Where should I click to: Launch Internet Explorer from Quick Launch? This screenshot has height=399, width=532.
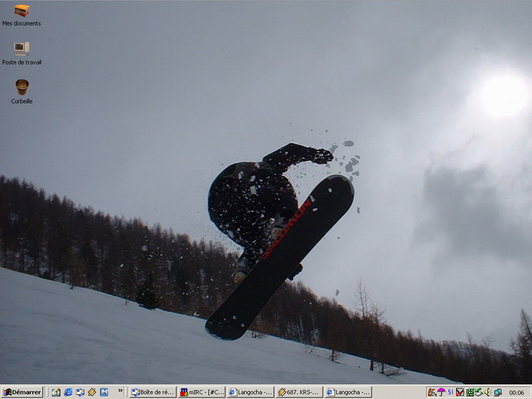(68, 392)
